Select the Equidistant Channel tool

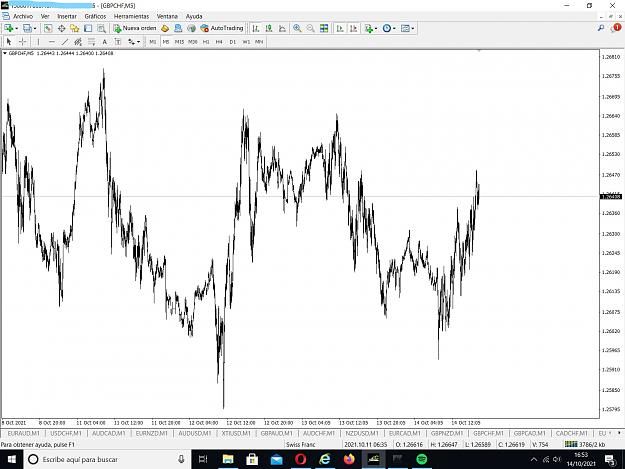click(x=78, y=41)
